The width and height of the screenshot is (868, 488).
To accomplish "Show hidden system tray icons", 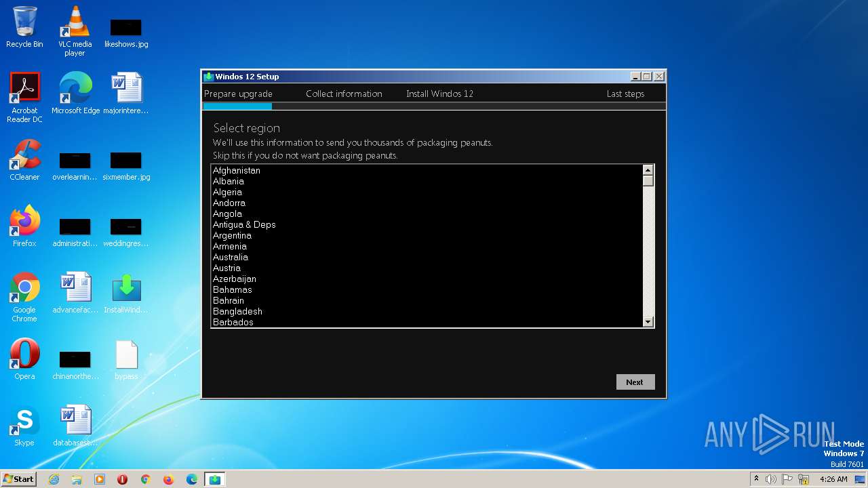I will [756, 479].
